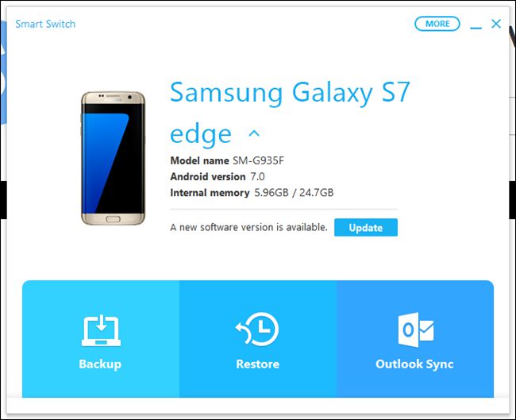Open Outlook Sync via its label
This screenshot has width=516, height=420.
tap(414, 364)
